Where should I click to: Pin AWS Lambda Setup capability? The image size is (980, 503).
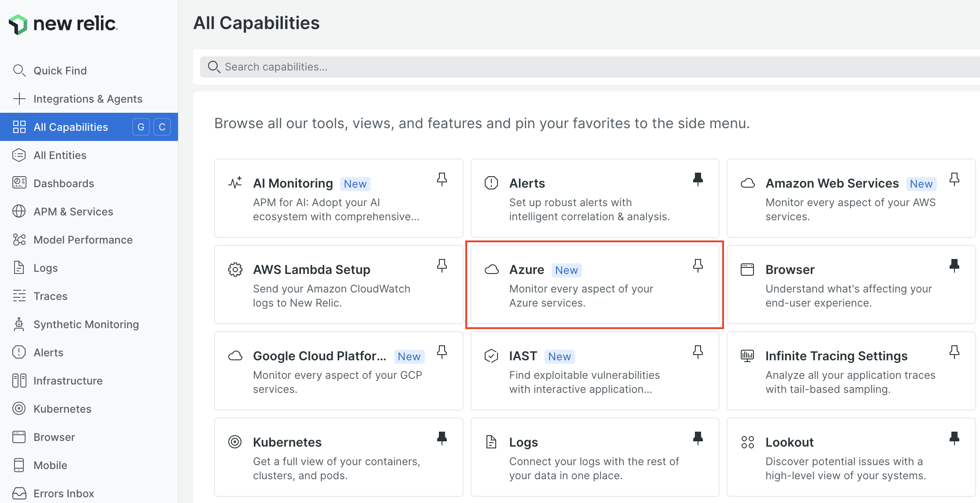(x=442, y=266)
